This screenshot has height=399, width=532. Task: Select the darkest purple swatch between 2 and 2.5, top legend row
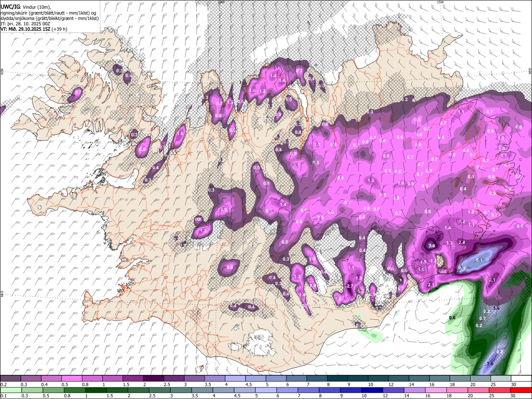[153, 378]
